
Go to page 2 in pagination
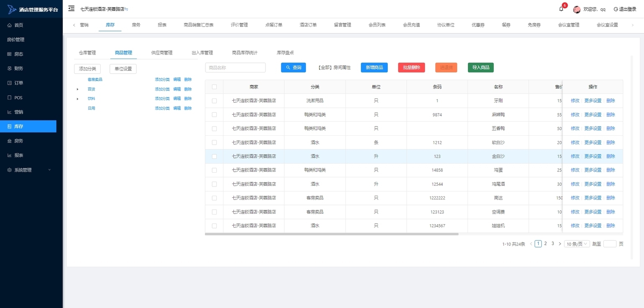pyautogui.click(x=545, y=243)
